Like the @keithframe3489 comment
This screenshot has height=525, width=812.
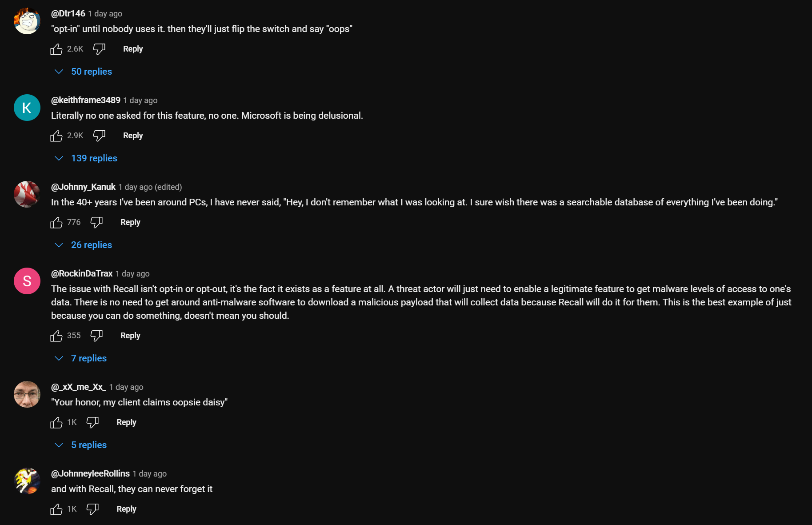(56, 136)
